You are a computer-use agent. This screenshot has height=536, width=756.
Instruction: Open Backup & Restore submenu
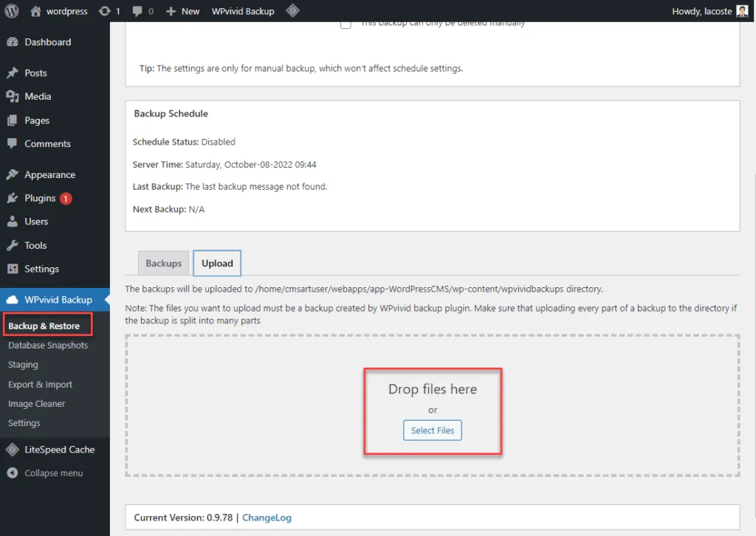[x=44, y=326]
